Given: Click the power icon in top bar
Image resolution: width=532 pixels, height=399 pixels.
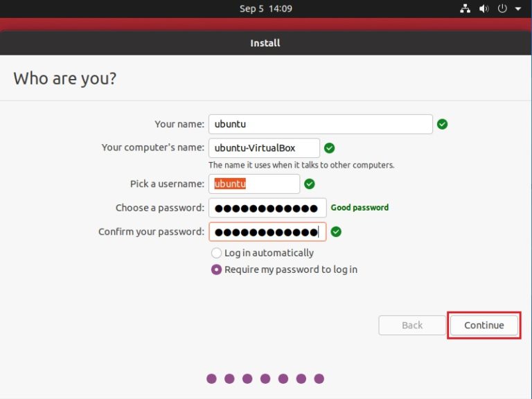Looking at the screenshot, I should click(502, 8).
